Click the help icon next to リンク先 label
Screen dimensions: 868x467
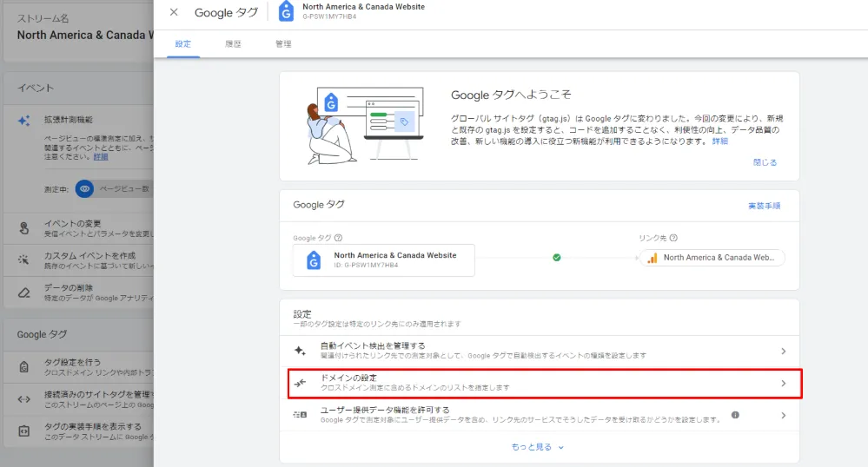tap(673, 238)
